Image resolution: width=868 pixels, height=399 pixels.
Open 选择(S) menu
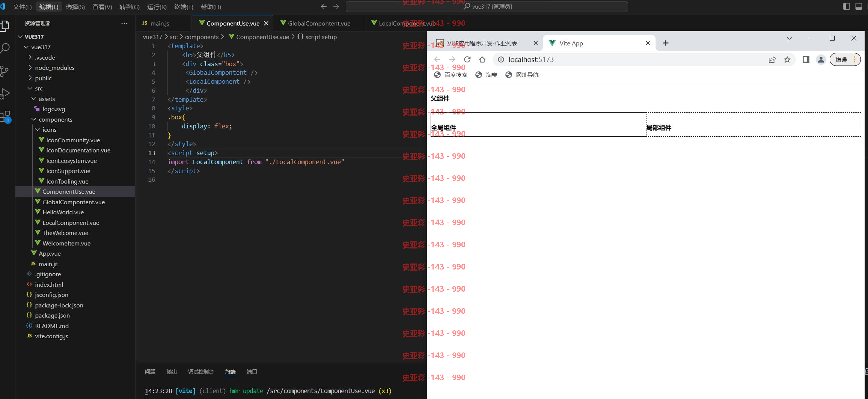coord(75,7)
